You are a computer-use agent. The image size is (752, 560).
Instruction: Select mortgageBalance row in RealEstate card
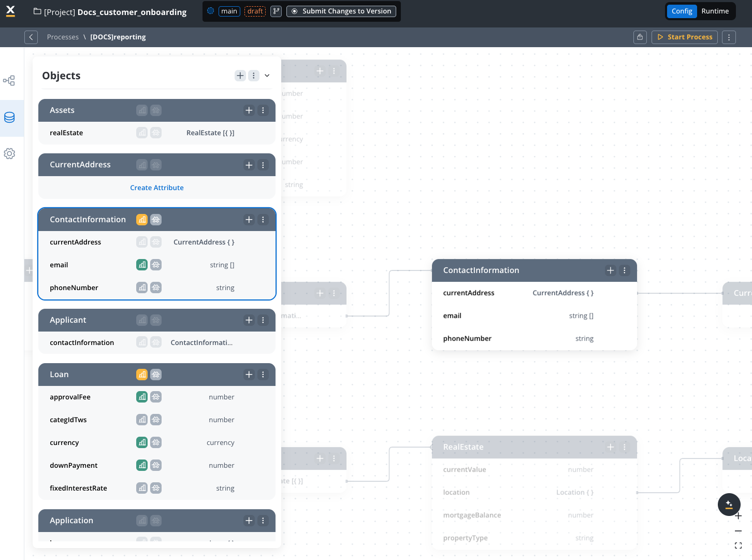coord(534,515)
